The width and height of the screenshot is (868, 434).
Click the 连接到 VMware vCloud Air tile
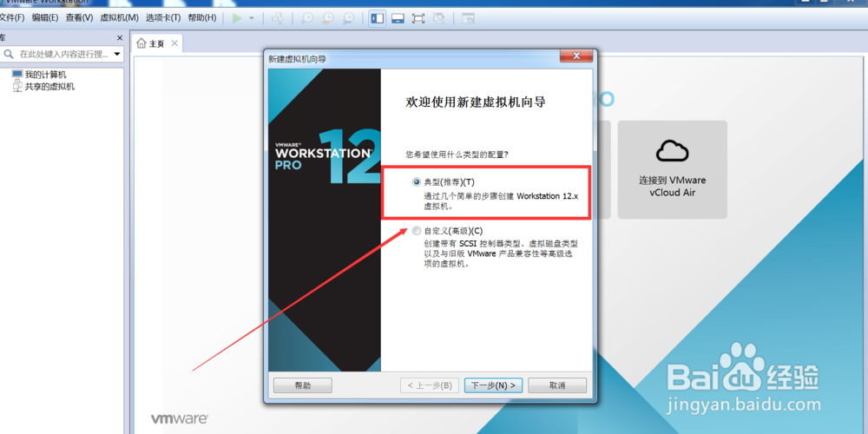click(x=672, y=169)
